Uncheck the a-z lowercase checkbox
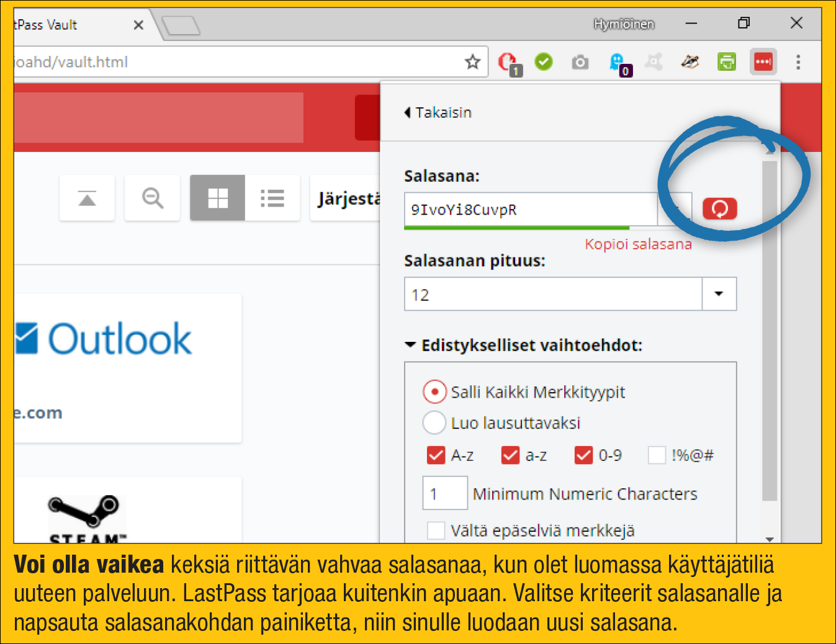The height and width of the screenshot is (644, 836). pyautogui.click(x=510, y=455)
